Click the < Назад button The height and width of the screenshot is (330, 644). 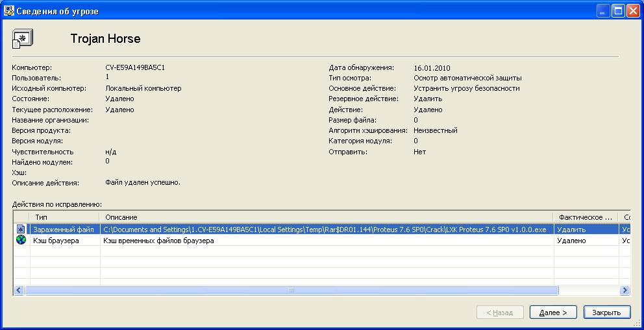point(499,312)
